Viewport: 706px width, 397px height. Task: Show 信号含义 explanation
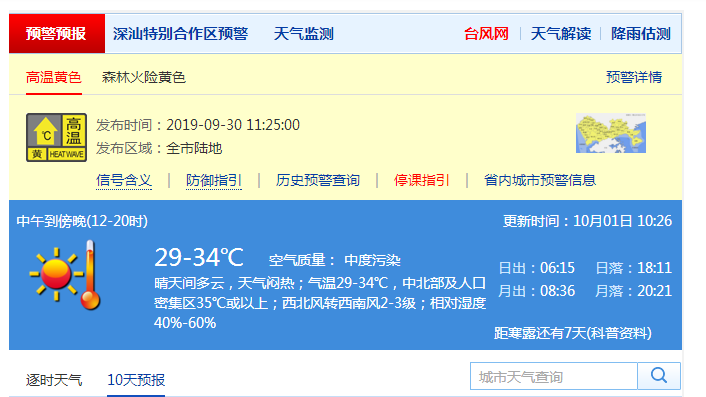coord(124,180)
